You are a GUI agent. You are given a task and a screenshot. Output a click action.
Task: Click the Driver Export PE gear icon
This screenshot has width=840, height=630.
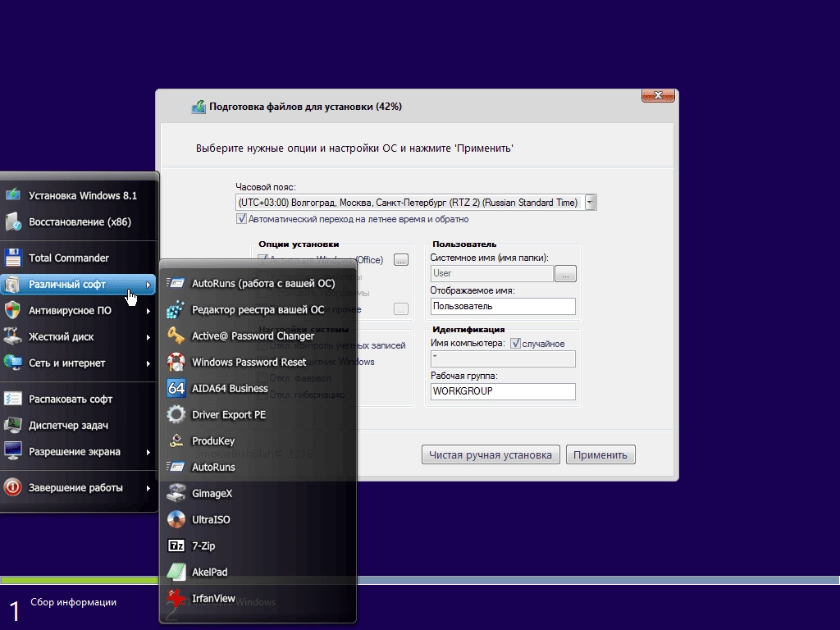(176, 414)
